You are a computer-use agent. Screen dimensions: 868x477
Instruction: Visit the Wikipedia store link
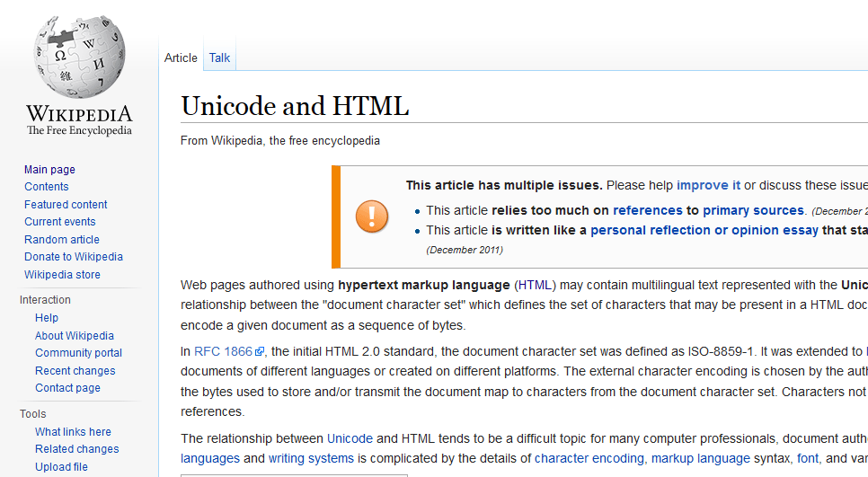[63, 275]
